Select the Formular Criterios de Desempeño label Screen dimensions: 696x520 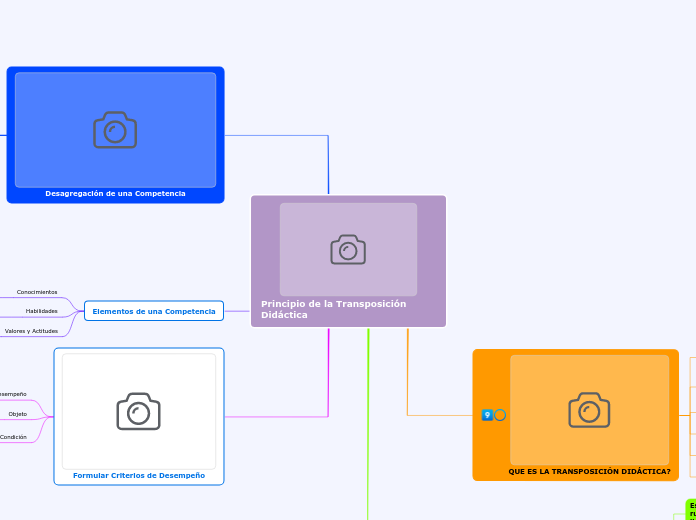click(139, 476)
